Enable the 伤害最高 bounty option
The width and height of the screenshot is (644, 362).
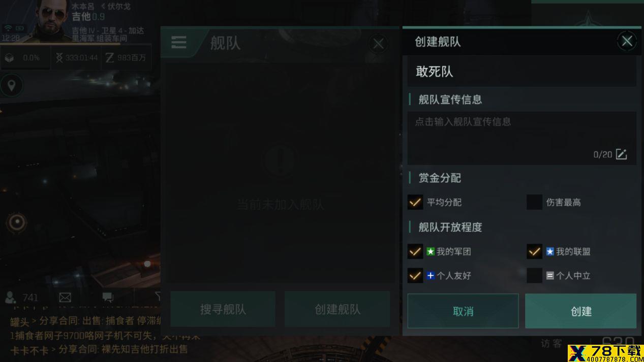click(x=534, y=202)
